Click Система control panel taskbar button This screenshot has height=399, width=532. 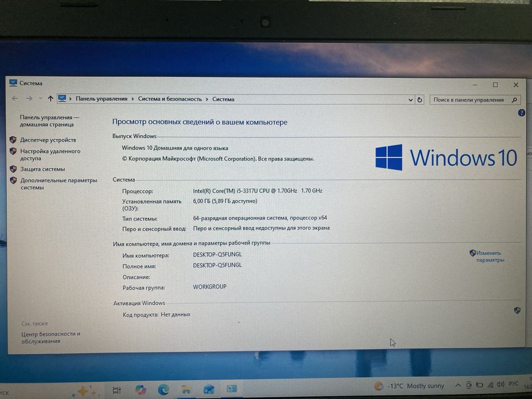click(x=232, y=389)
